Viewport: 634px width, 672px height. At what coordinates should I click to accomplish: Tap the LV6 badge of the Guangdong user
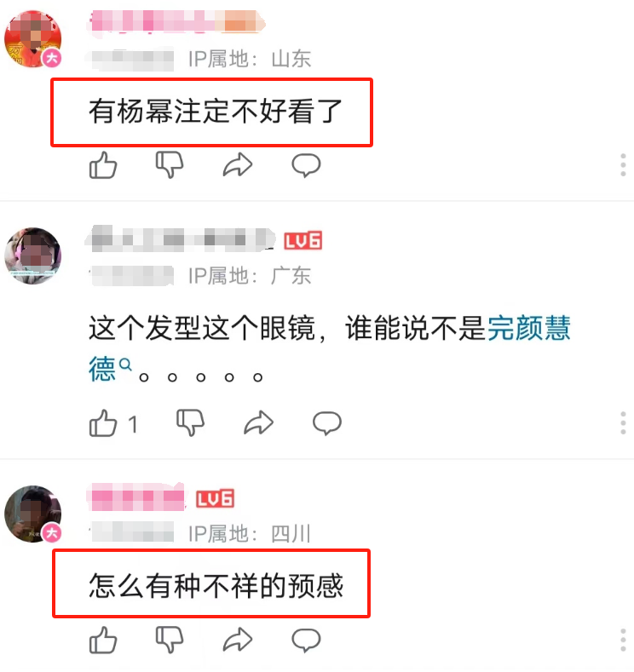coord(303,241)
